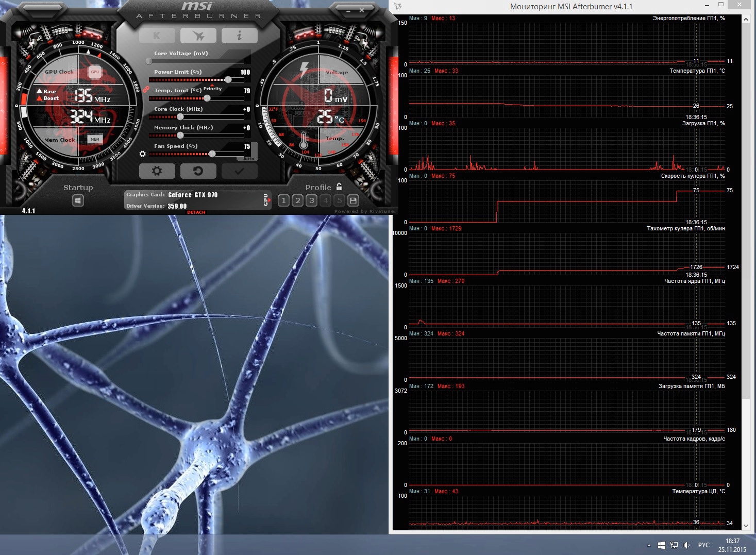Click the lightning bolt voltage icon
Viewport: 756px width, 555px height.
(304, 71)
